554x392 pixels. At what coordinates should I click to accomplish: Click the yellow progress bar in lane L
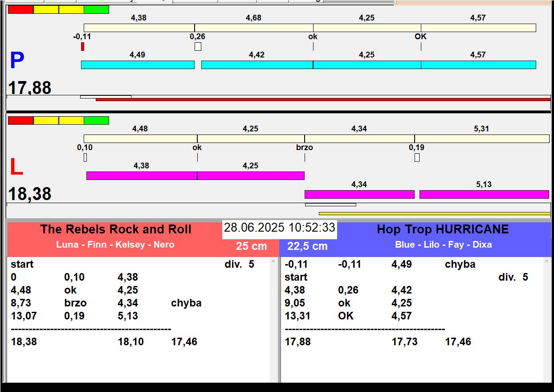[435, 213]
